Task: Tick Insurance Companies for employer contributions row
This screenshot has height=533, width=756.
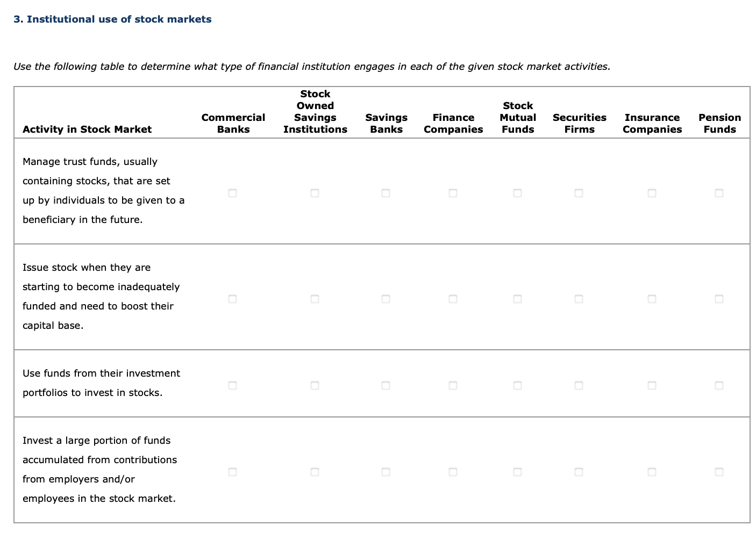Action: pos(652,472)
